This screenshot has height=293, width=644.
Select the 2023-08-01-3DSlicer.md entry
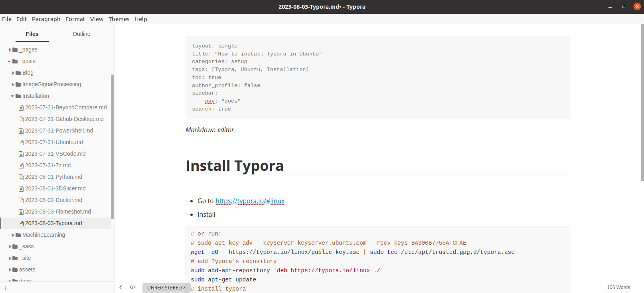[55, 188]
